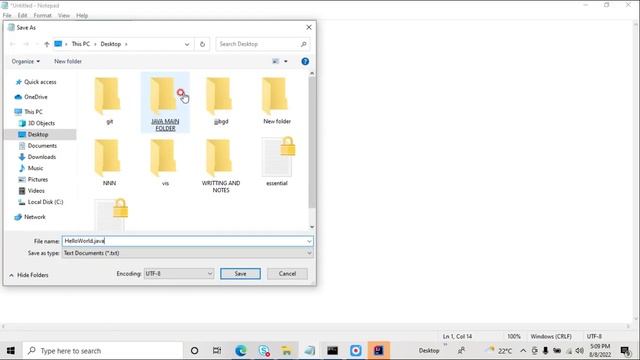Select the jjjbgd folder

(220, 101)
